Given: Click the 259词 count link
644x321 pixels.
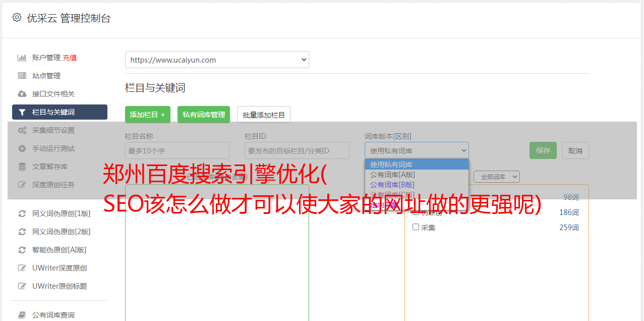Looking at the screenshot, I should 569,228.
